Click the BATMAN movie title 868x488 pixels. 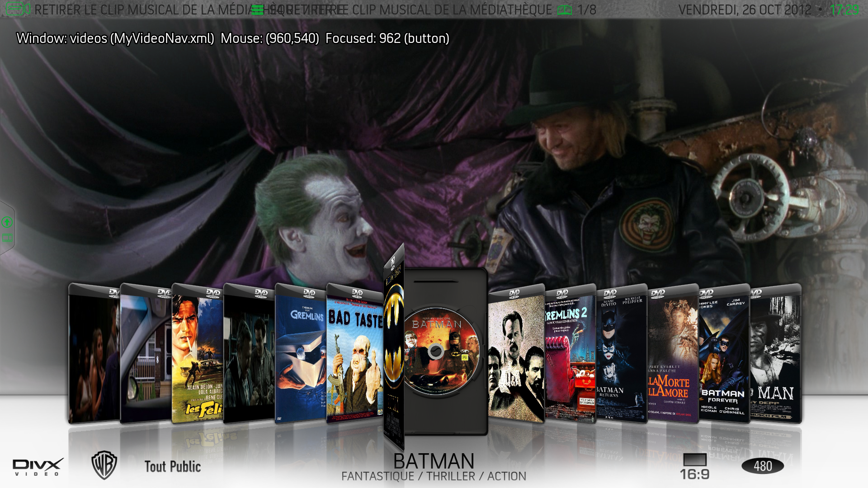434,461
